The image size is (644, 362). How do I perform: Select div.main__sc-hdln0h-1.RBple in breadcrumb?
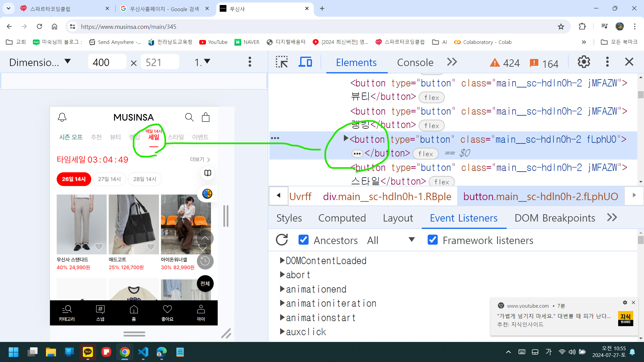[387, 196]
